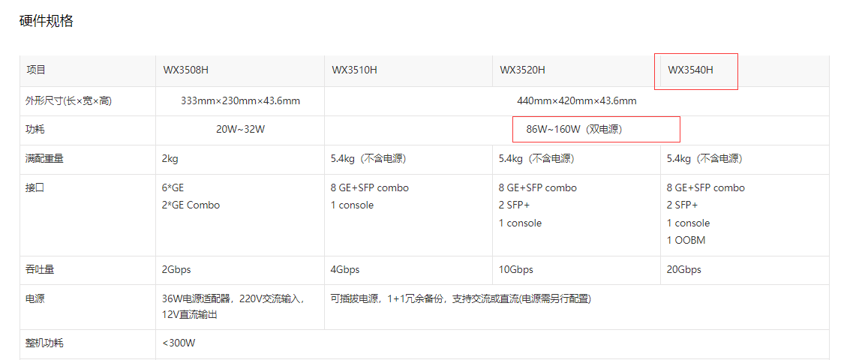This screenshot has width=868, height=360.
Task: Select the 20W~32W power value
Action: point(240,129)
